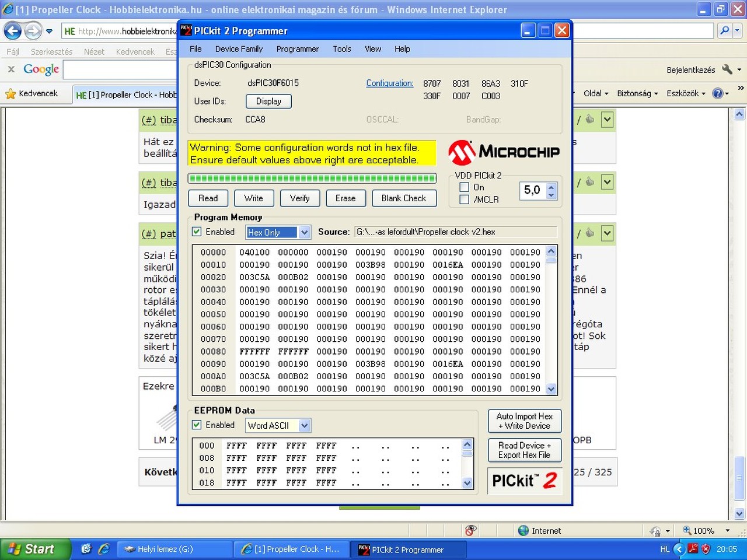Open the Device Family menu
The height and width of the screenshot is (560, 747).
click(239, 49)
